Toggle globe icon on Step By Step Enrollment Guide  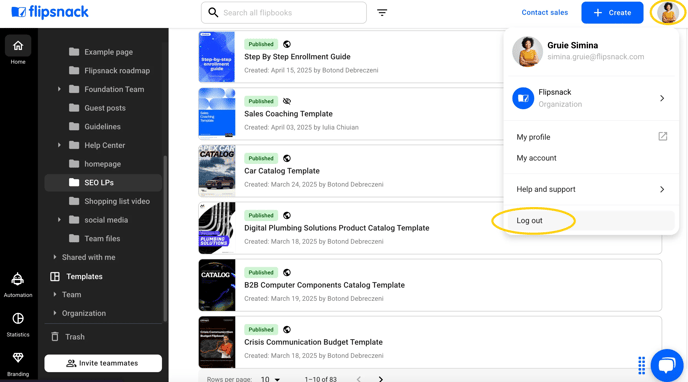click(x=287, y=44)
